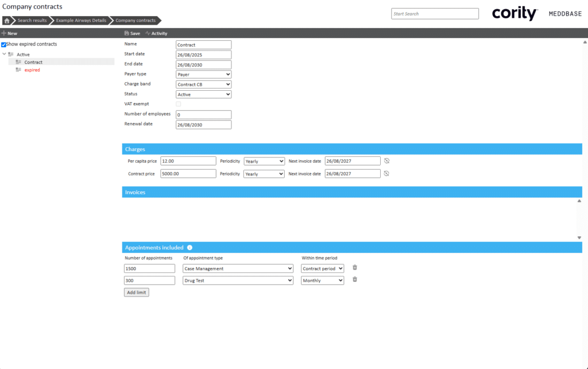Image resolution: width=588 pixels, height=369 pixels.
Task: Click the 300 appointments number field
Action: click(x=150, y=280)
